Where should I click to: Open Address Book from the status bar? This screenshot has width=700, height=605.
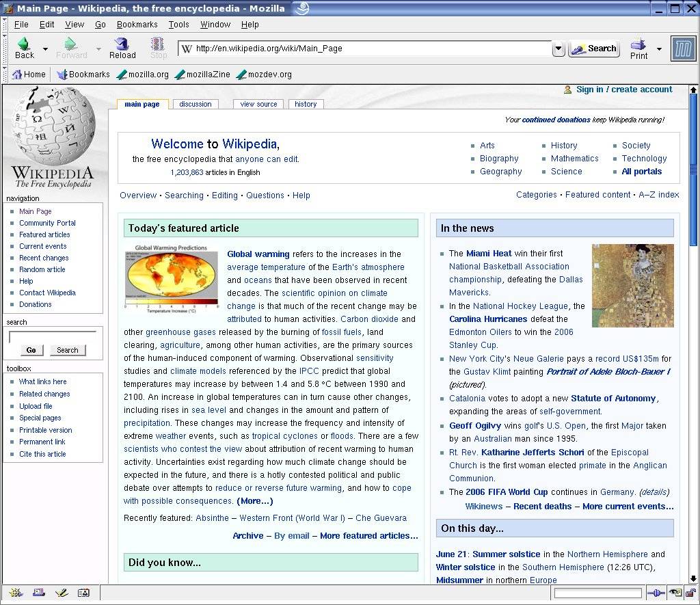(83, 593)
